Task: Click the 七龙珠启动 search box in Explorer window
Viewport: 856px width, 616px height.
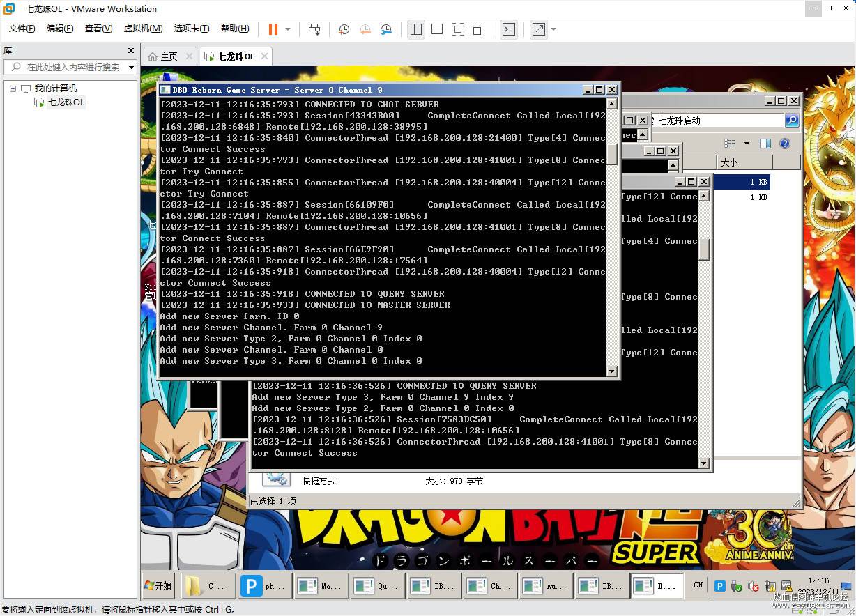Action: coord(718,121)
